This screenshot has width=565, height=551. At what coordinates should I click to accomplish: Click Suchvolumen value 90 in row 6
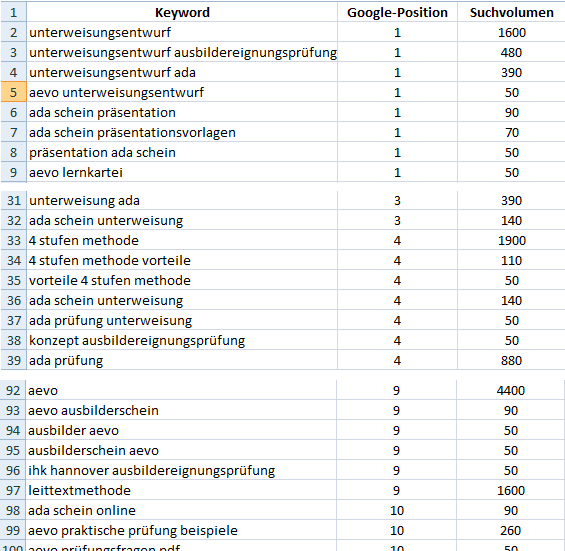coord(511,113)
